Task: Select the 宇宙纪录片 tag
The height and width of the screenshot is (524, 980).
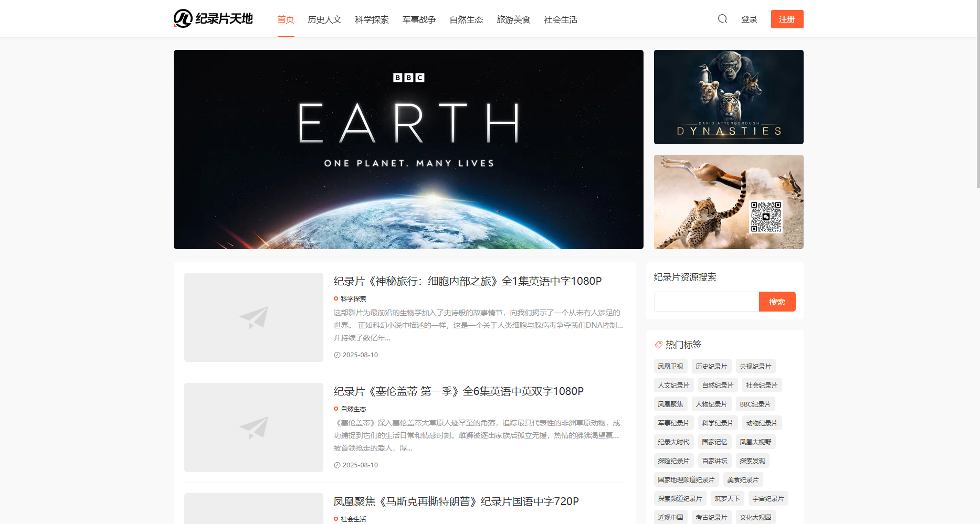Action: [768, 499]
